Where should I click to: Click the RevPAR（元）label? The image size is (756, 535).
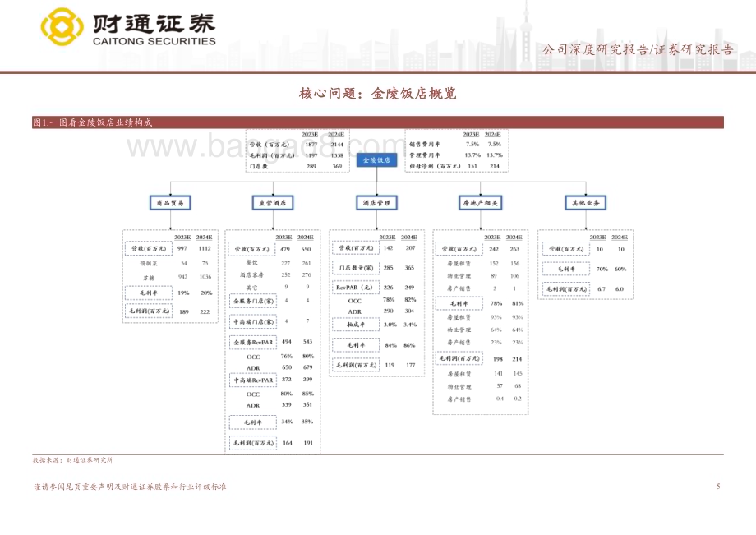point(354,288)
